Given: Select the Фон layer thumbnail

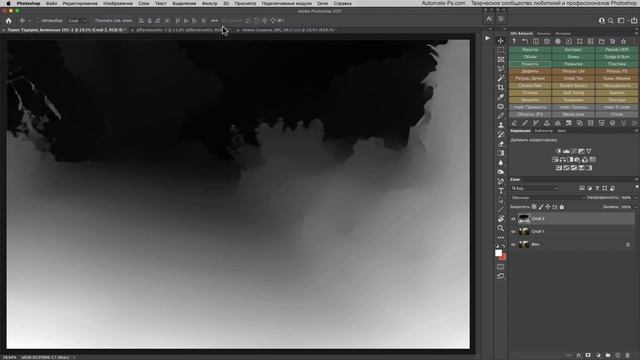Looking at the screenshot, I should [x=524, y=244].
